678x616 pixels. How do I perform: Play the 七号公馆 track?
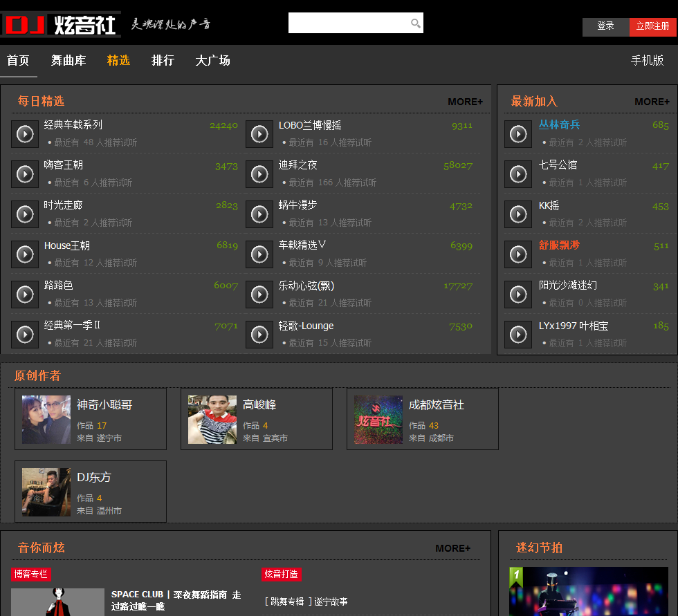point(518,174)
